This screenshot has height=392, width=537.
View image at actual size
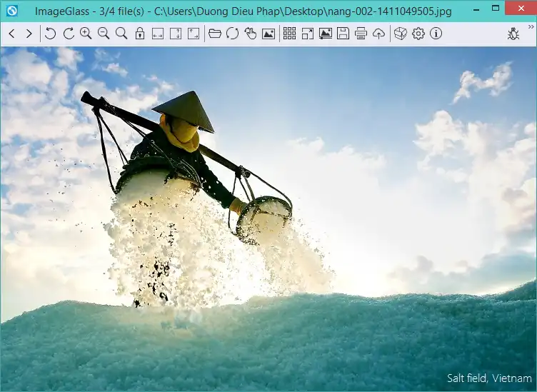(x=121, y=34)
